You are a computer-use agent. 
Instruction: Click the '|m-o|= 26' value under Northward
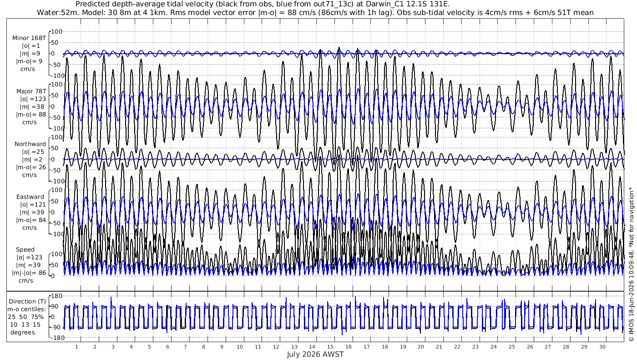click(x=31, y=167)
